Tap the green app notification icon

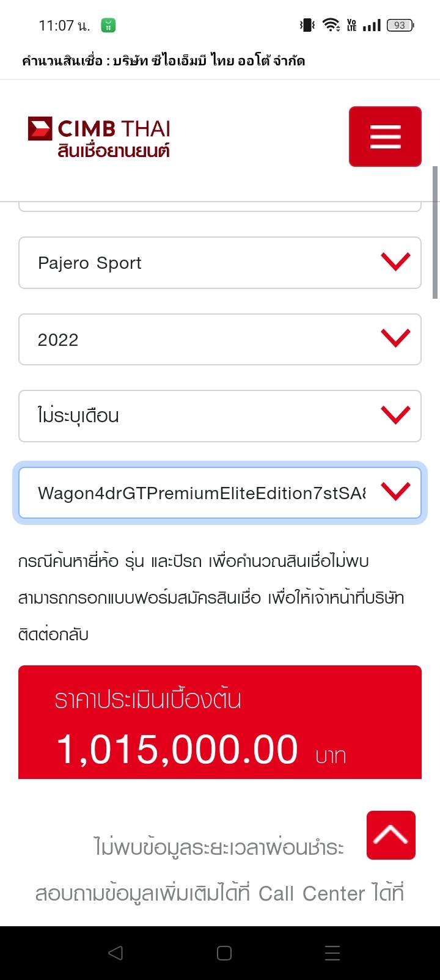tap(108, 25)
